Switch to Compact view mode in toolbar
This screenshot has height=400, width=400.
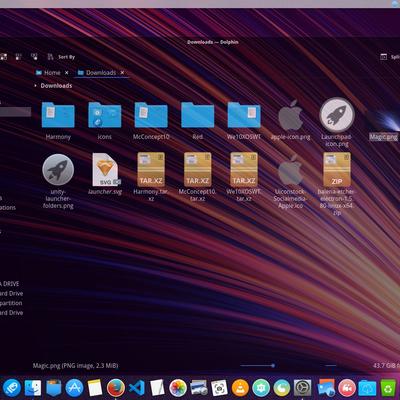(x=18, y=57)
